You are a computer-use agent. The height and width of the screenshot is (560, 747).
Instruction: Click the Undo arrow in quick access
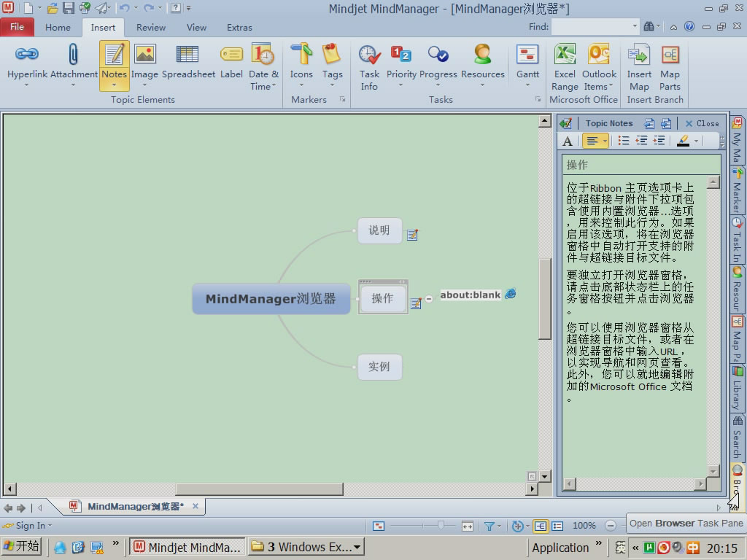click(x=124, y=7)
